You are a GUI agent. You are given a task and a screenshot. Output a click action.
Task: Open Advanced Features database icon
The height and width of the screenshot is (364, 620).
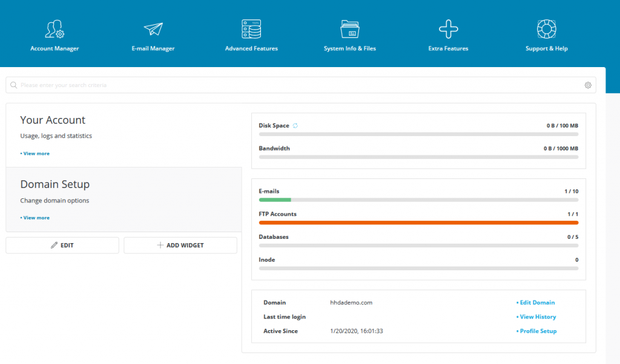point(251,29)
